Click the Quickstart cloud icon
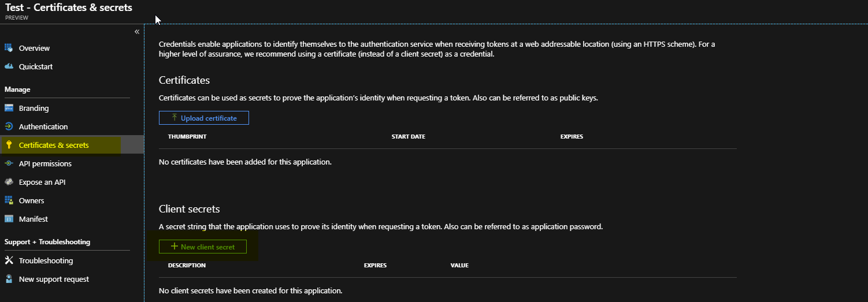 coord(9,66)
